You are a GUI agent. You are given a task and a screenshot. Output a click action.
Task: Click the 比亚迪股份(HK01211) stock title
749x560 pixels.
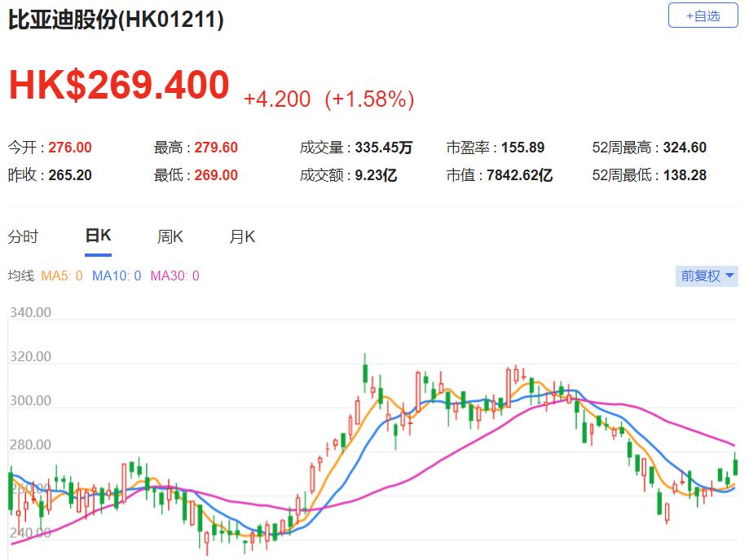(x=116, y=20)
